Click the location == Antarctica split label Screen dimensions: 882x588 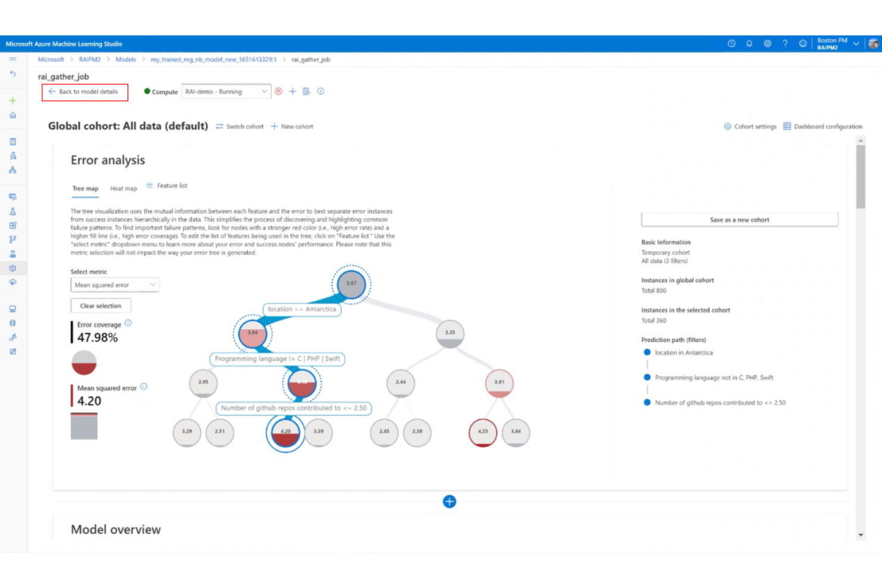(x=302, y=309)
